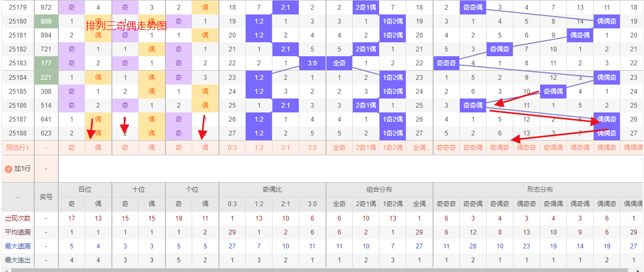Select 2奇1偶 in the 预选行1 row
This screenshot has width=644, height=272.
pos(366,147)
